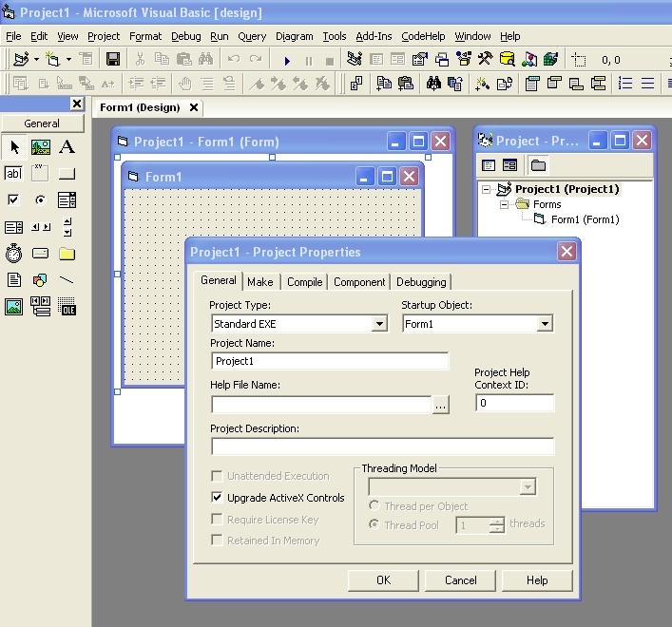Click the Project Name text field
672x627 pixels.
(329, 361)
